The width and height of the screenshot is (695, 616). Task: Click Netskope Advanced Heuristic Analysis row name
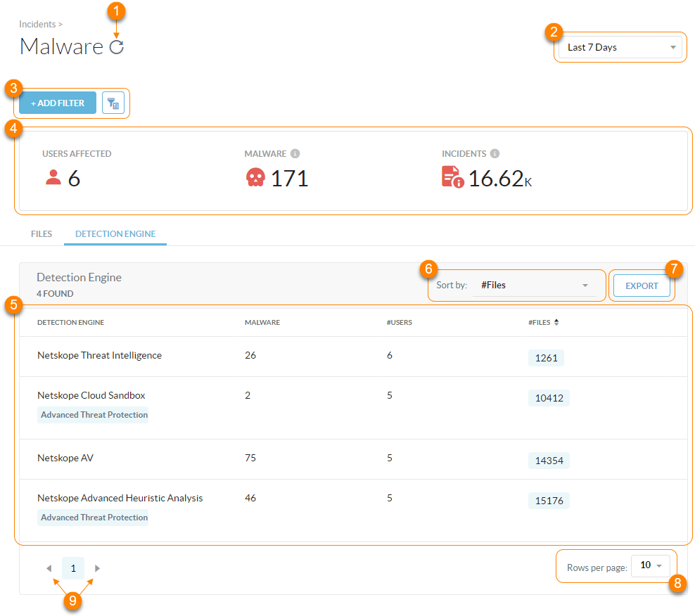tap(120, 498)
